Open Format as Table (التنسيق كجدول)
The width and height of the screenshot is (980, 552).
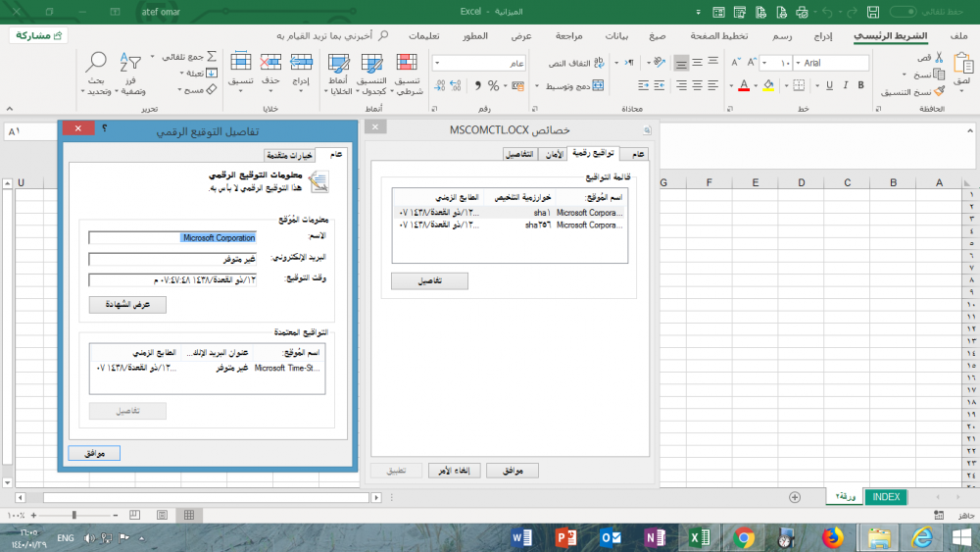pos(371,74)
